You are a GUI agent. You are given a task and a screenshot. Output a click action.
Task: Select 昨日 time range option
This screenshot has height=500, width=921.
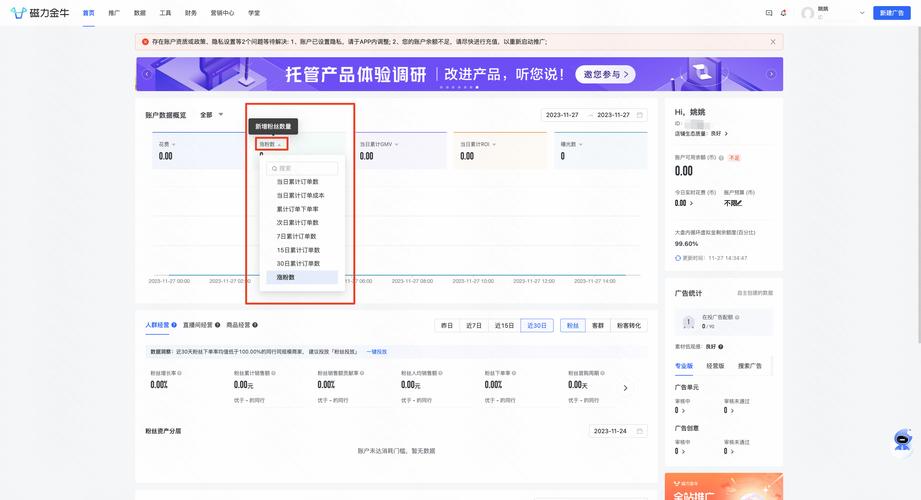447,325
